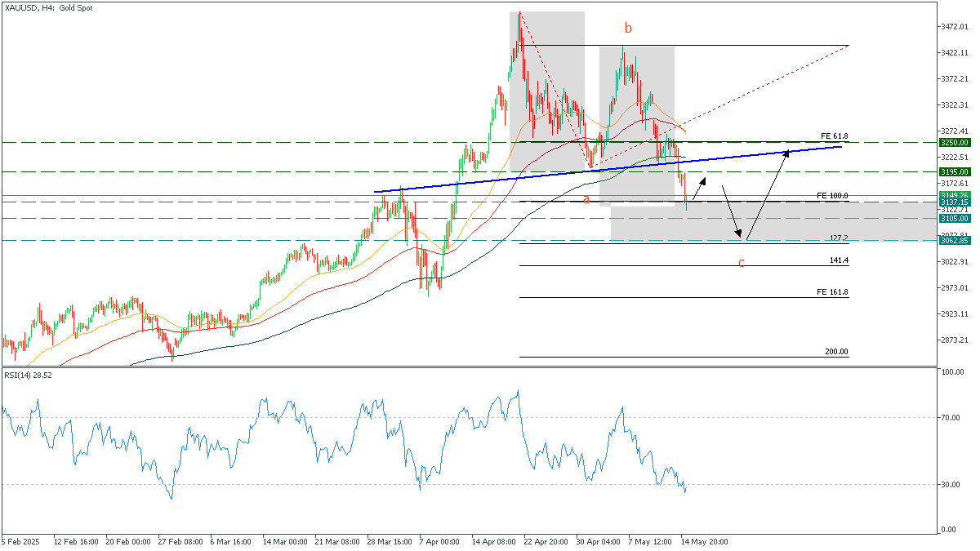Click the '20 Feb 00:00' time label

click(x=128, y=541)
